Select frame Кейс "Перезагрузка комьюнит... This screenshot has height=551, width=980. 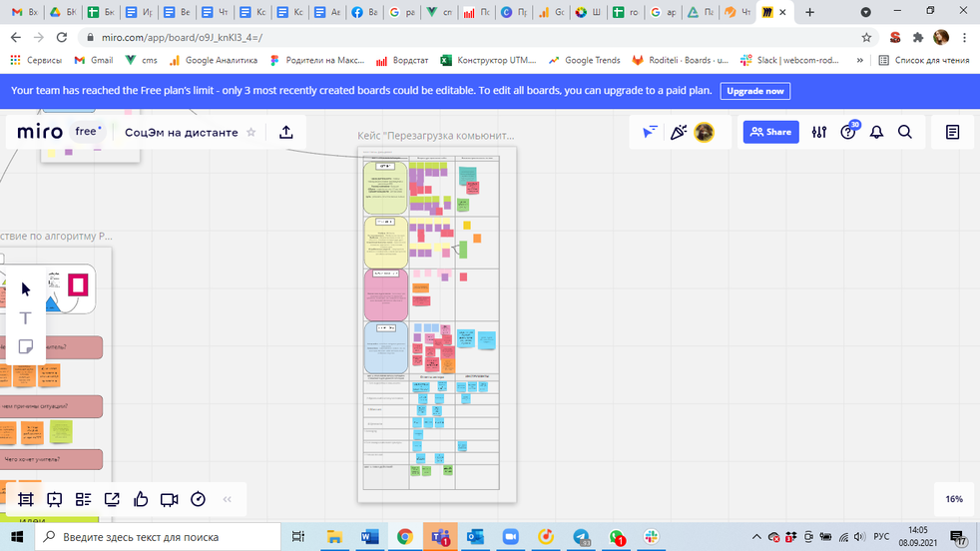[x=436, y=136]
